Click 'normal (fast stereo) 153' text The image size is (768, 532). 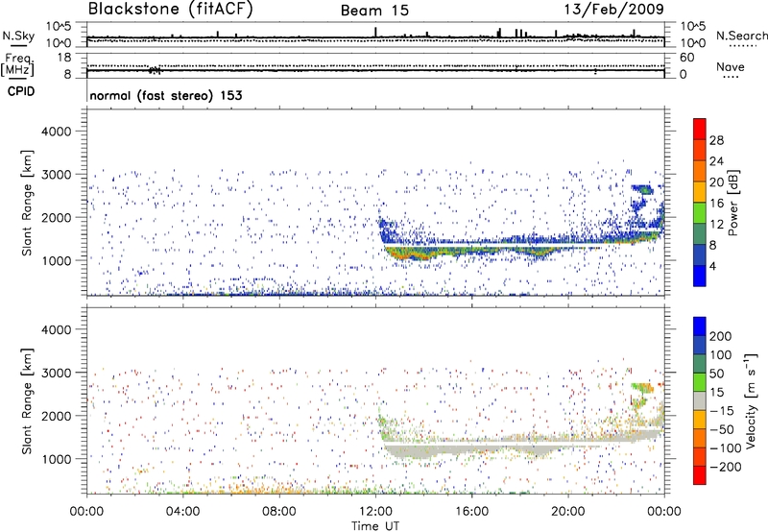coord(166,96)
